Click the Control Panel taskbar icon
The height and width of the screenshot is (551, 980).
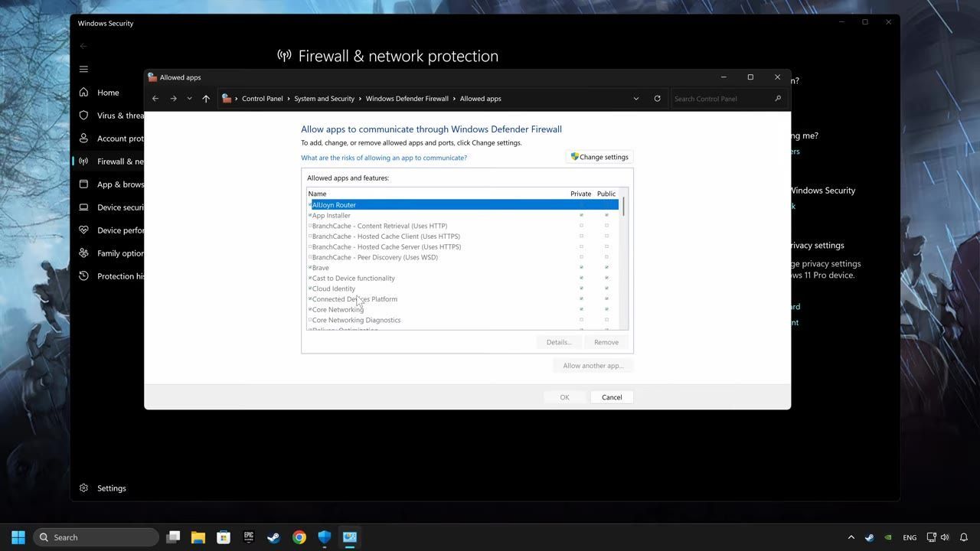click(350, 537)
